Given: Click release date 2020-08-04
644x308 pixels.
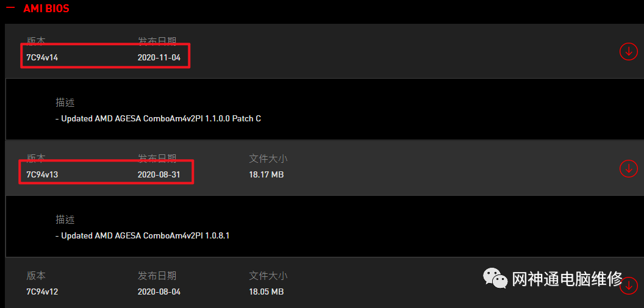Looking at the screenshot, I should tap(159, 292).
